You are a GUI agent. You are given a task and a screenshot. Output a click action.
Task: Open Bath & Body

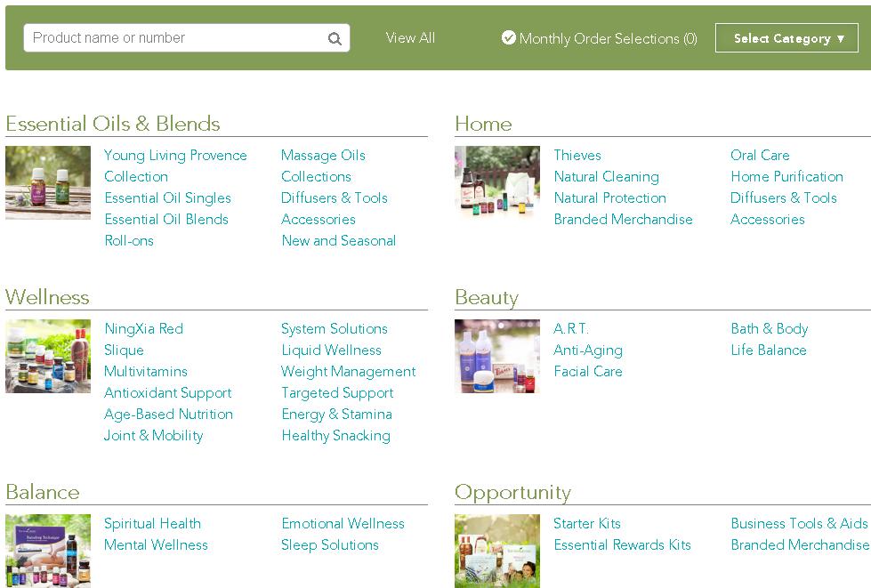click(770, 329)
